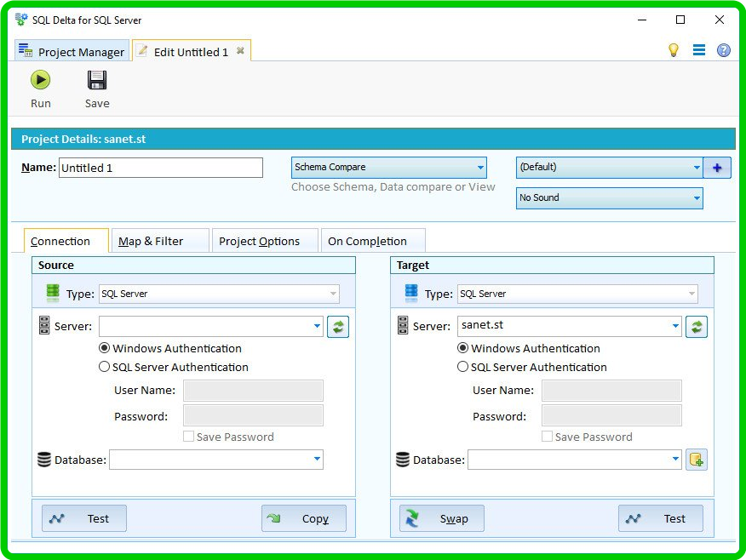
Task: Expand the Source Database dropdown
Action: pyautogui.click(x=317, y=459)
